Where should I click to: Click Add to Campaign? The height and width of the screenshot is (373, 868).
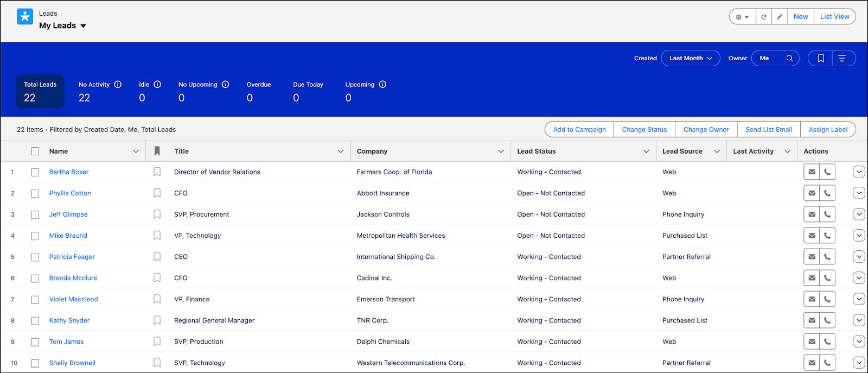pyautogui.click(x=579, y=129)
